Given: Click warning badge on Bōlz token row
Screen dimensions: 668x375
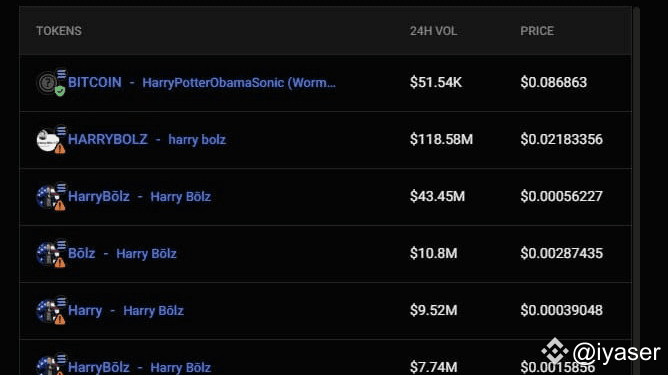Looking at the screenshot, I should (60, 262).
